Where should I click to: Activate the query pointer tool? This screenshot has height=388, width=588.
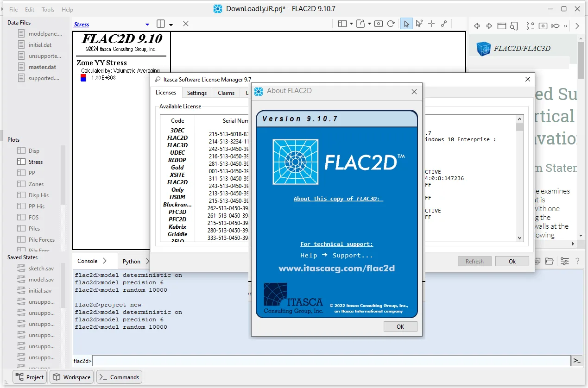click(x=419, y=24)
